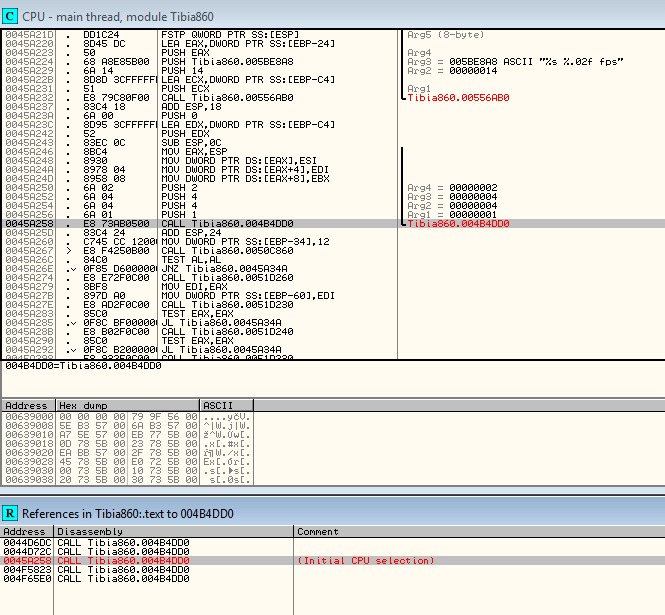Click info line 004B4DD0=Tibia860.004B4DD0
This screenshot has width=665, height=615.
tap(84, 366)
